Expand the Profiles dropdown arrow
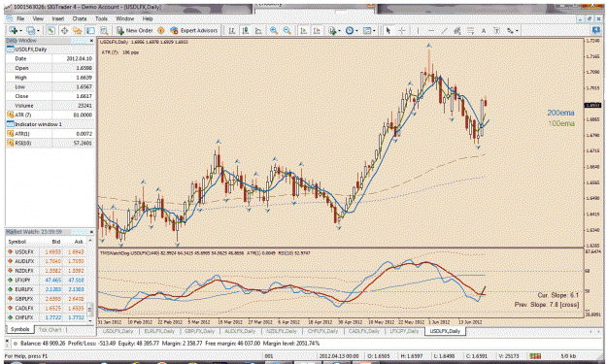 click(x=38, y=30)
